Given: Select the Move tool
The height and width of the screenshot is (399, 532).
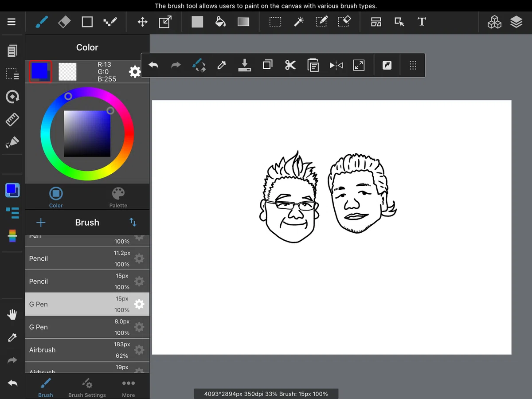Looking at the screenshot, I should click(142, 22).
